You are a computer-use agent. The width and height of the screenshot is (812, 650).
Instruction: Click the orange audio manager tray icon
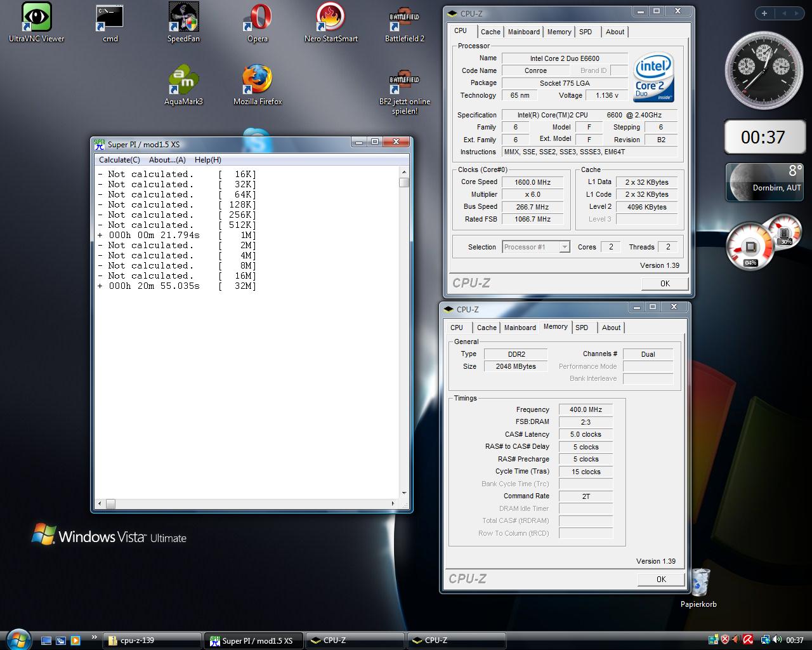(x=736, y=640)
